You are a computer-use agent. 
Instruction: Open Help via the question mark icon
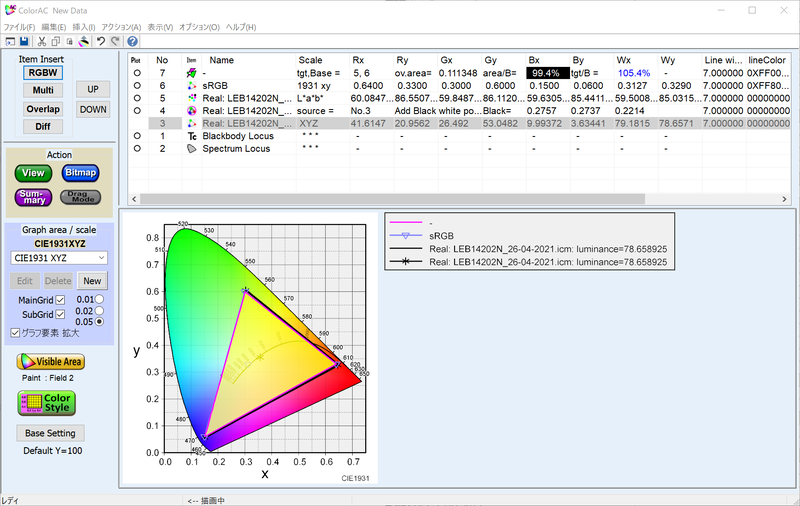pos(132,41)
